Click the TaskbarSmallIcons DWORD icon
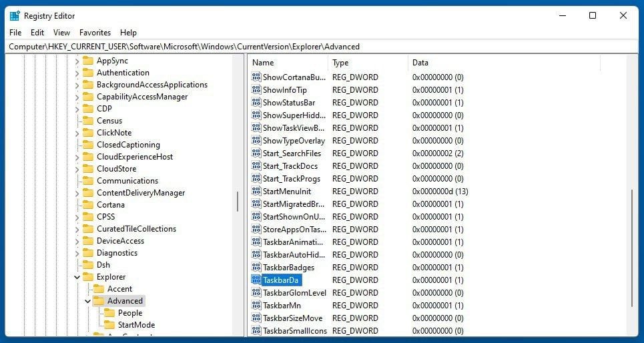644x343 pixels. pyautogui.click(x=256, y=331)
